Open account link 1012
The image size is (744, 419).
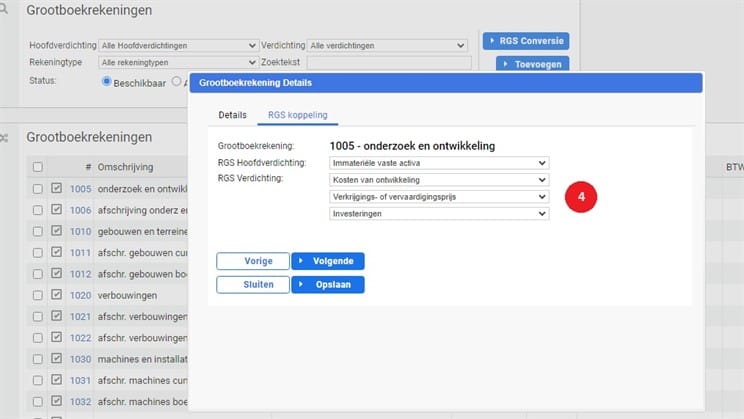80,274
